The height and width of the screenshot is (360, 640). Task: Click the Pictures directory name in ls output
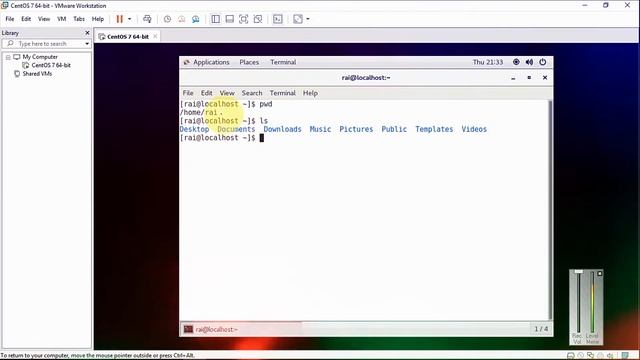coord(356,129)
